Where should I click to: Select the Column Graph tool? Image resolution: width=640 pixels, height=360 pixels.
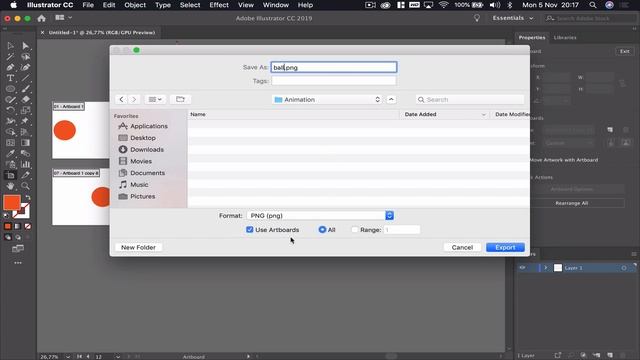(25, 164)
